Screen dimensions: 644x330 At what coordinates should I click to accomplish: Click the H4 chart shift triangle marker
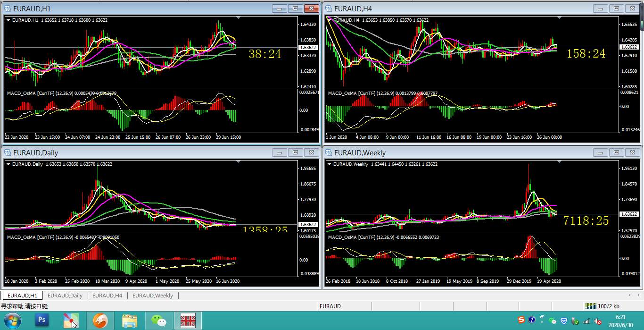[x=560, y=17]
